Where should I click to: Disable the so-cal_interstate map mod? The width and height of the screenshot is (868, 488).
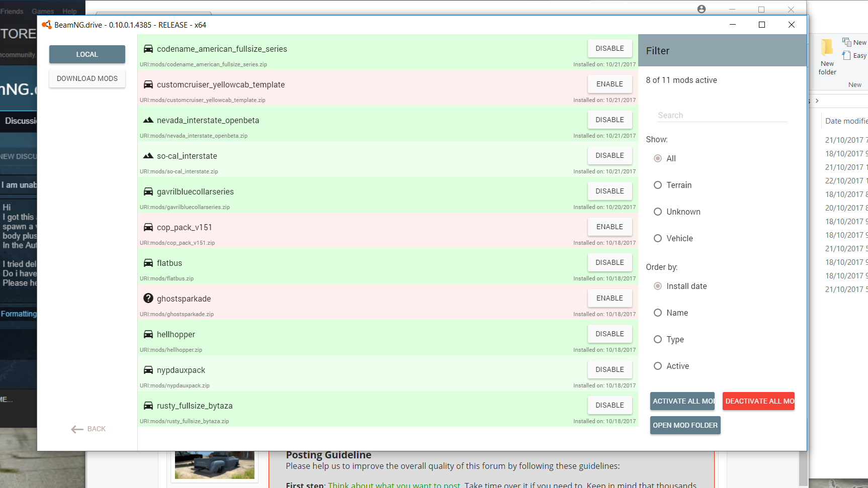(610, 155)
